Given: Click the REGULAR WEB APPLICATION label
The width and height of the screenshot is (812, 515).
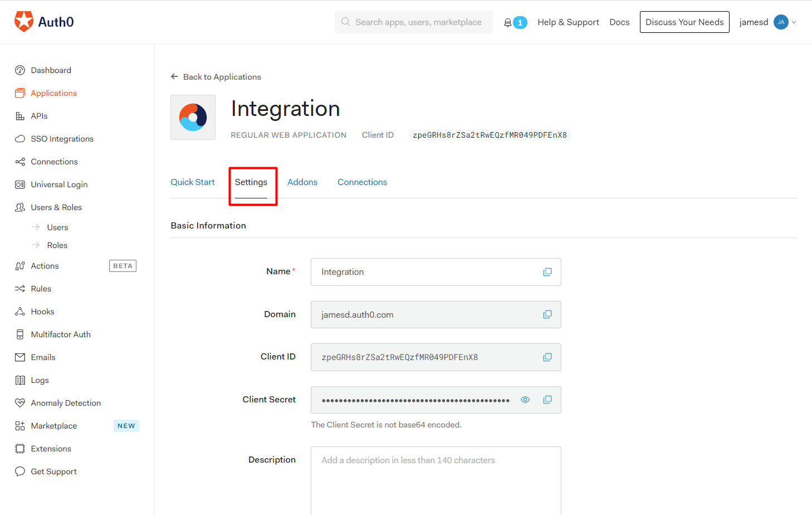Looking at the screenshot, I should 288,135.
